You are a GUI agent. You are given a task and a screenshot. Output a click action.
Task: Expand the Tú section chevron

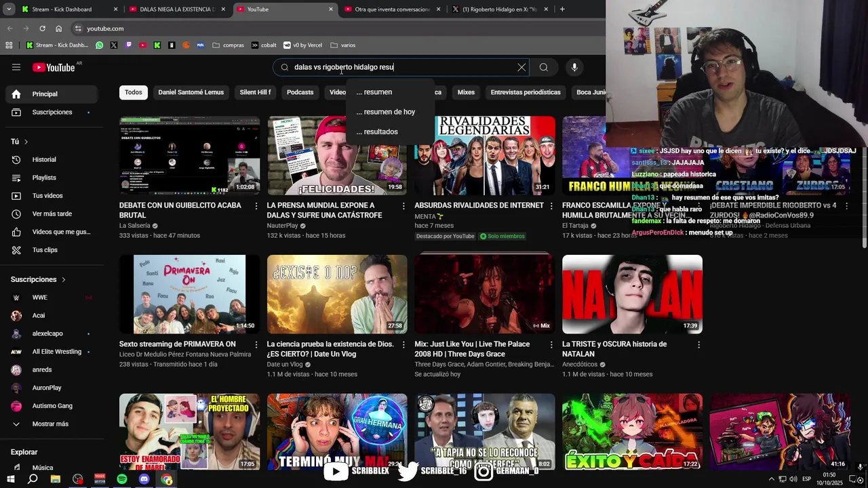click(26, 142)
